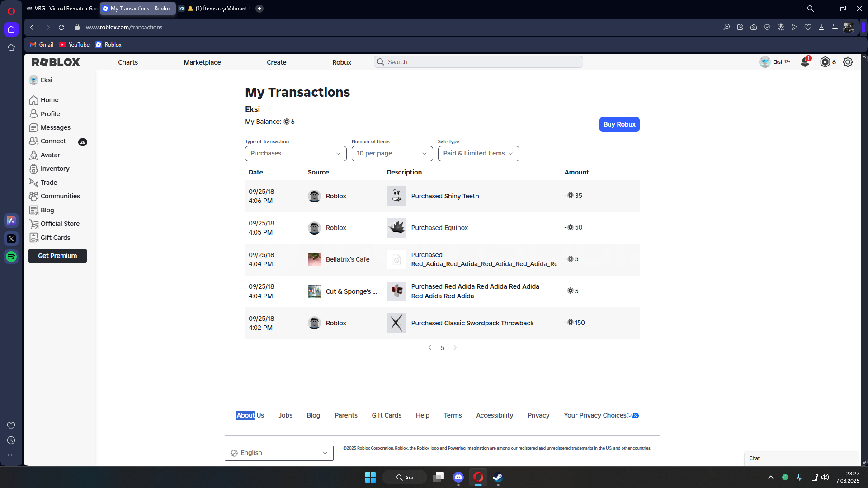Open Bellatrix's Cafe source link

click(348, 259)
